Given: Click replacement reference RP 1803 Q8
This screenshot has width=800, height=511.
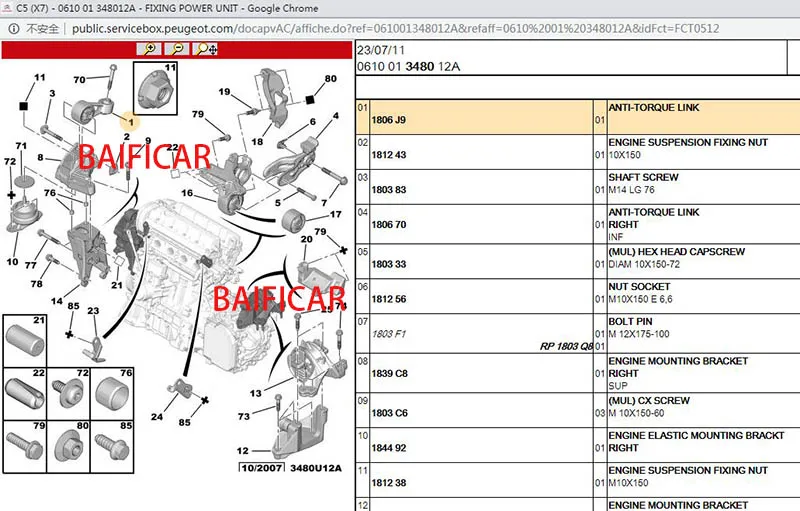Looking at the screenshot, I should click(x=566, y=346).
